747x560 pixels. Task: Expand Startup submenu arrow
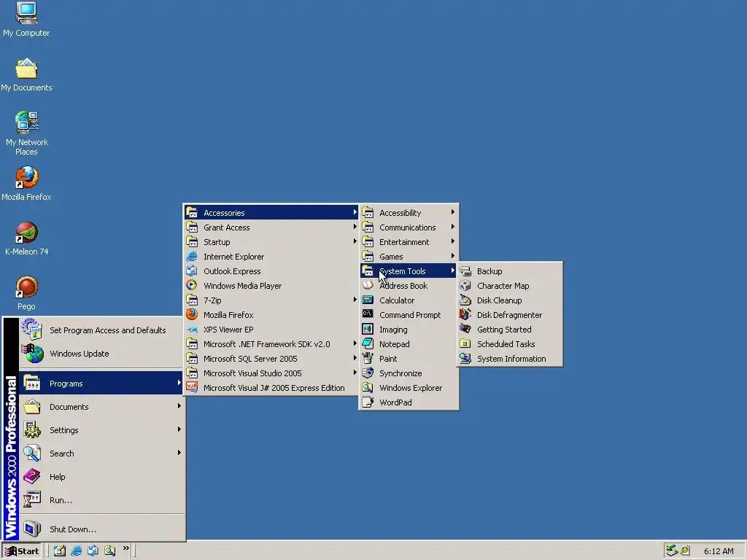coord(355,241)
